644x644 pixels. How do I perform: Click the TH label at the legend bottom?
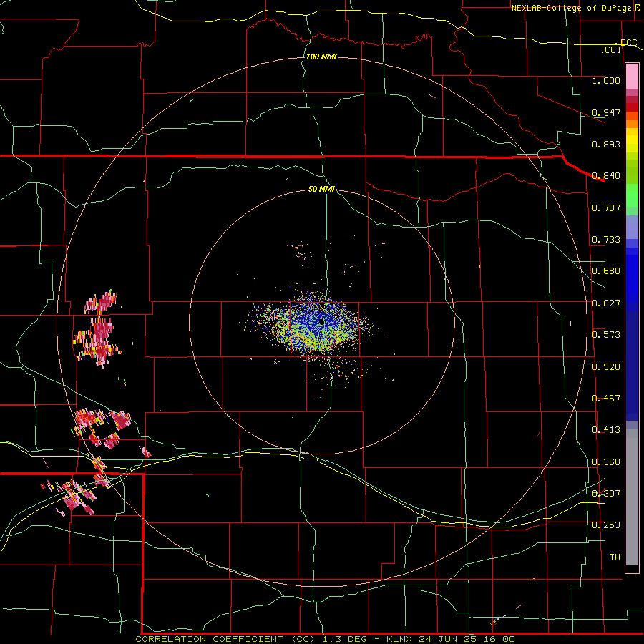[x=615, y=557]
